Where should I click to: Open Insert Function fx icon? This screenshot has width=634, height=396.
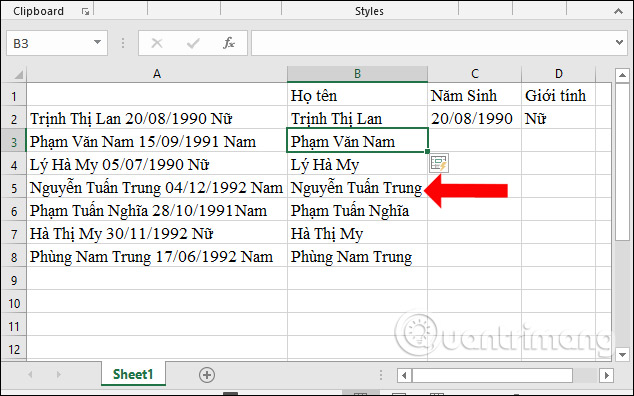tap(229, 43)
